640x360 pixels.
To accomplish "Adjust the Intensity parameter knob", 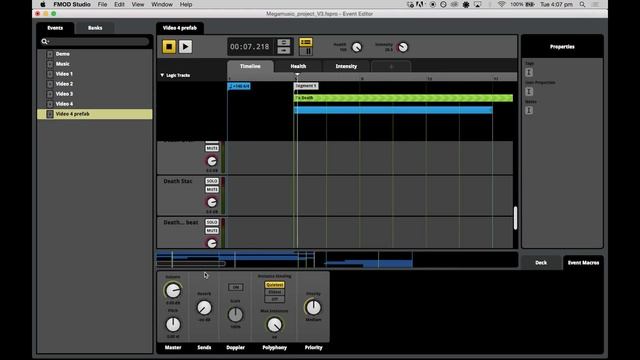I will [x=402, y=47].
